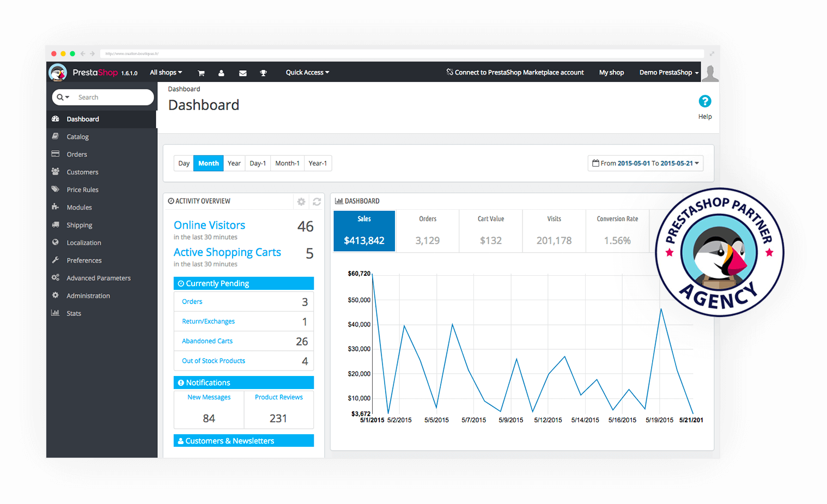Click the Customers group icon in sidebar

(56, 172)
